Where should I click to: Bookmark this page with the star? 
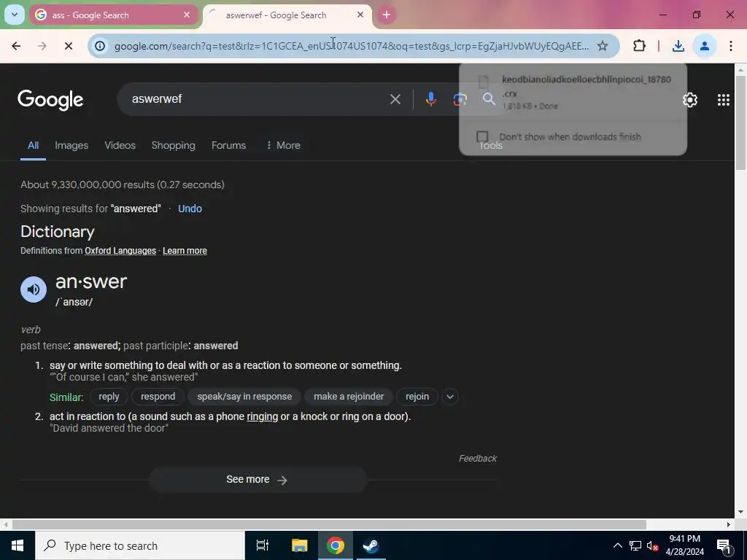[x=603, y=46]
